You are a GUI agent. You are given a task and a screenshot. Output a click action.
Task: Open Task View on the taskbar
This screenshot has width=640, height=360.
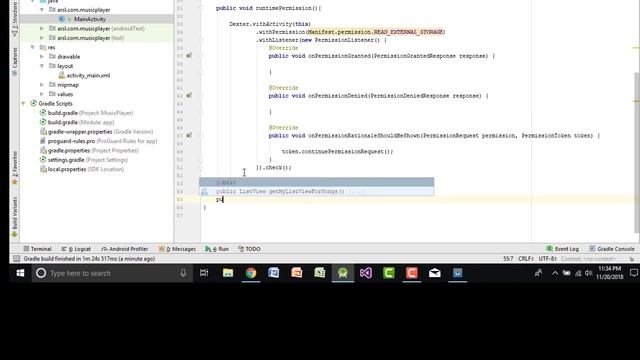[204, 273]
